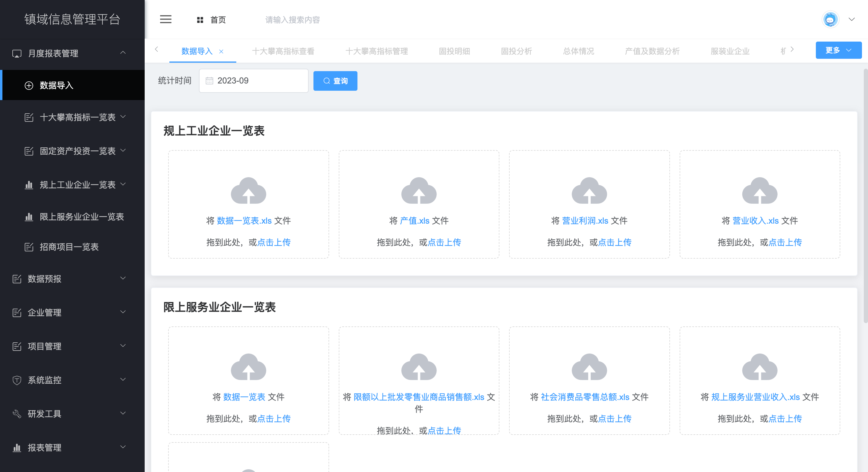
Task: Click bar chart icon beside 规上工业企业一览表
Action: (29, 185)
